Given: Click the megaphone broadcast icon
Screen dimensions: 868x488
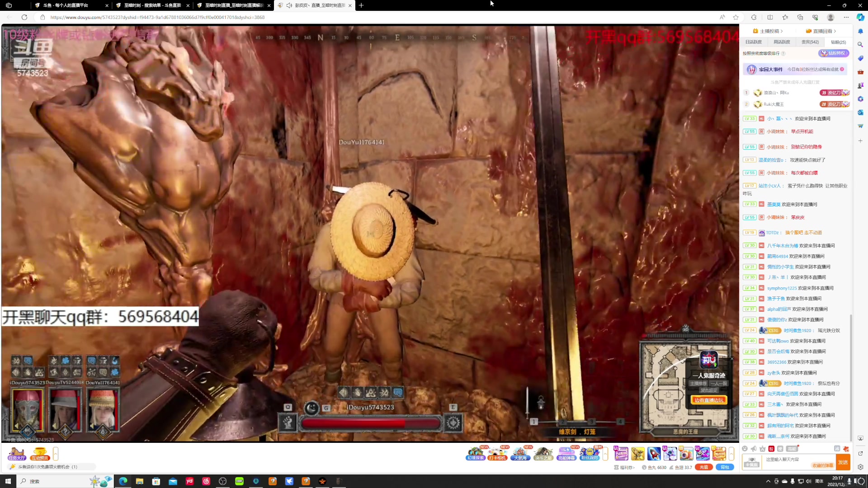Looking at the screenshot, I should (x=754, y=449).
